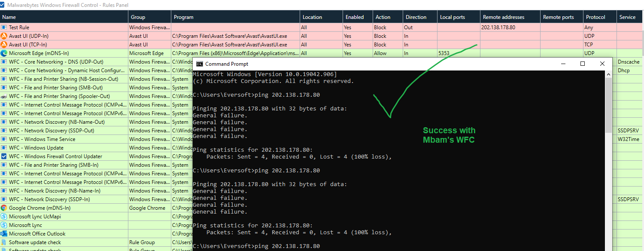The width and height of the screenshot is (644, 251).
Task: Maximize the Command Prompt window
Action: coord(583,64)
